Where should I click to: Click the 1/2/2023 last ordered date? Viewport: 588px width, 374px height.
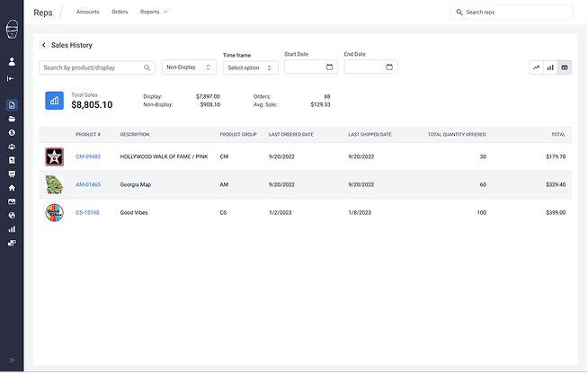281,213
